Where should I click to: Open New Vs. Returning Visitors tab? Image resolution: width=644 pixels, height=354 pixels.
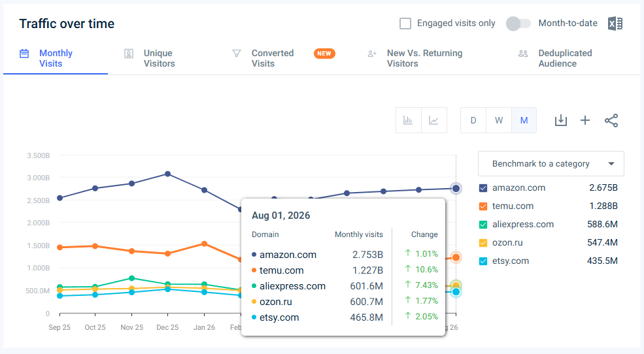(424, 58)
